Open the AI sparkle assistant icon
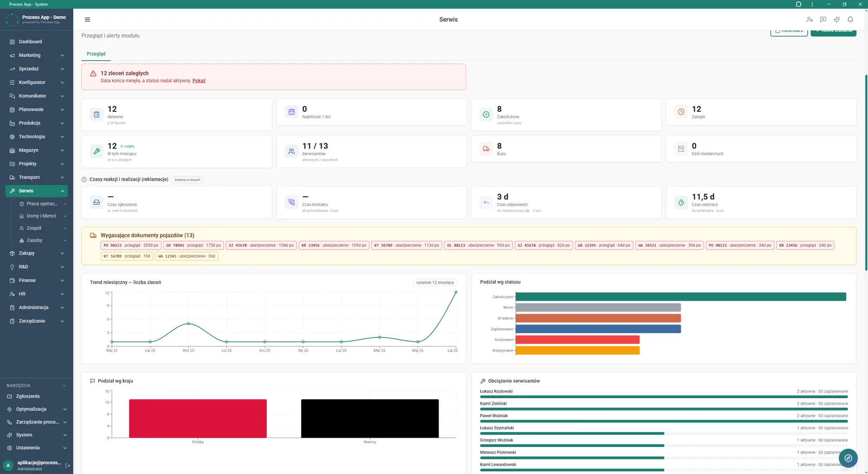Image resolution: width=868 pixels, height=474 pixels. click(837, 20)
